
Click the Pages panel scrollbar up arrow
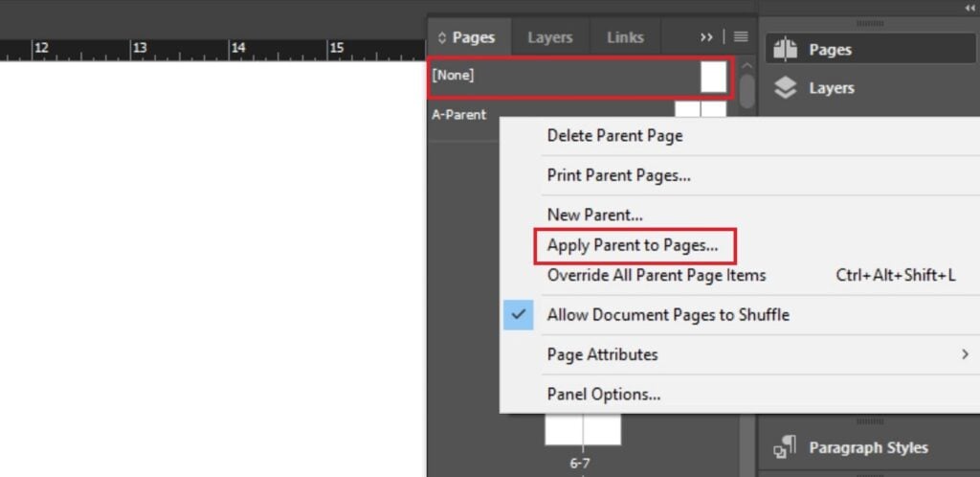coord(746,64)
